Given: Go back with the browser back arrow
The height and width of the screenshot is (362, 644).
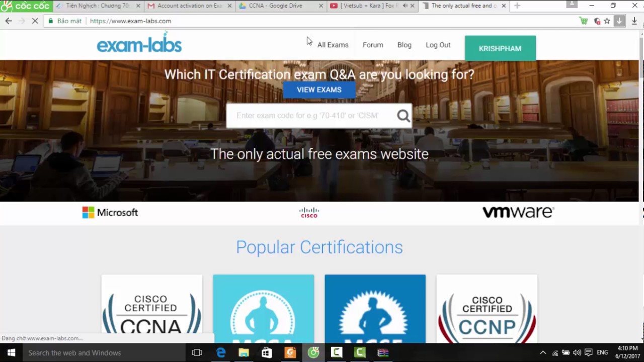Looking at the screenshot, I should tap(9, 21).
